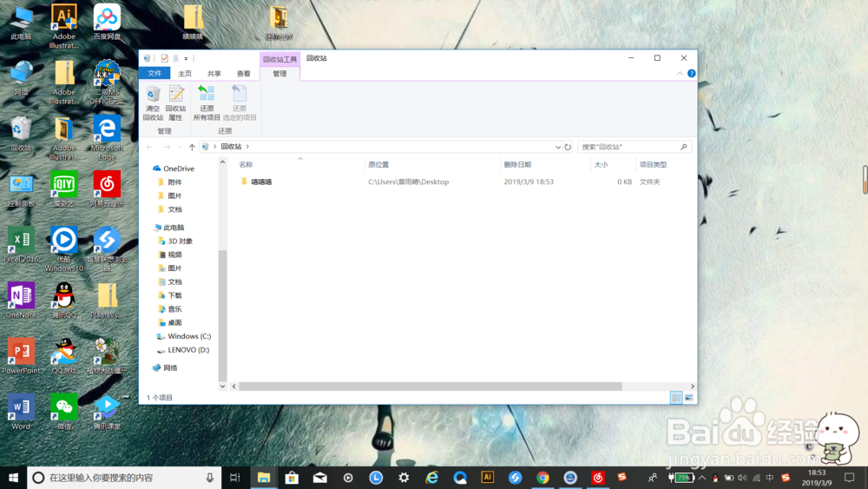Open the 文件 ribbon tab
Screen dimensions: 868x489
click(155, 73)
